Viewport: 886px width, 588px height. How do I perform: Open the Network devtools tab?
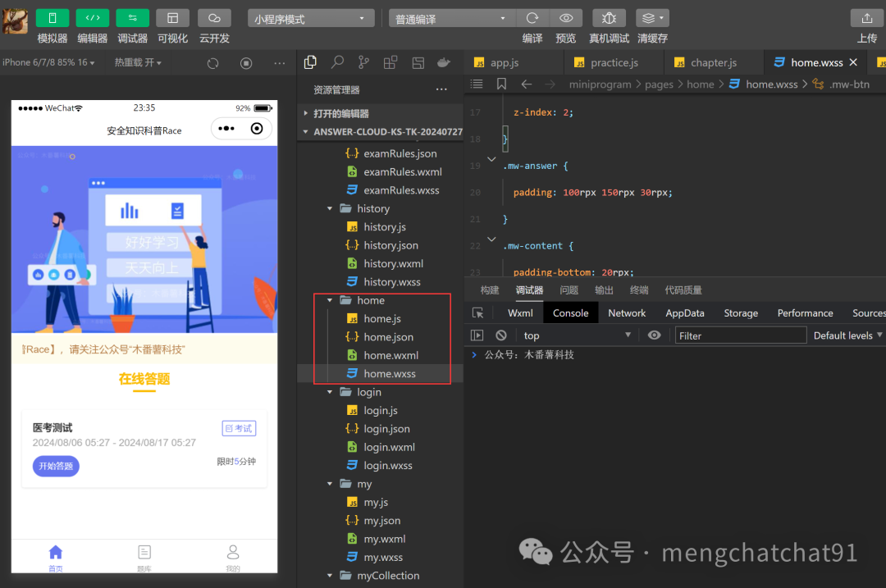click(x=627, y=313)
